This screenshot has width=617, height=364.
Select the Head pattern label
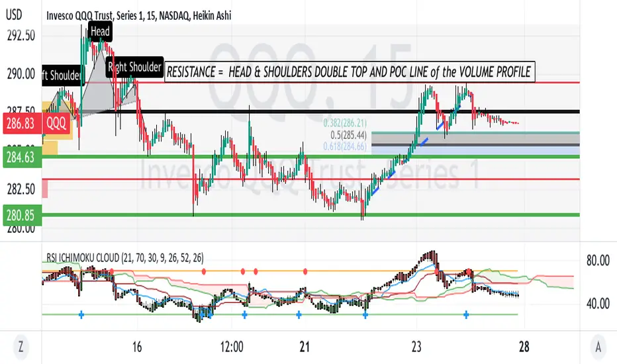coord(100,32)
